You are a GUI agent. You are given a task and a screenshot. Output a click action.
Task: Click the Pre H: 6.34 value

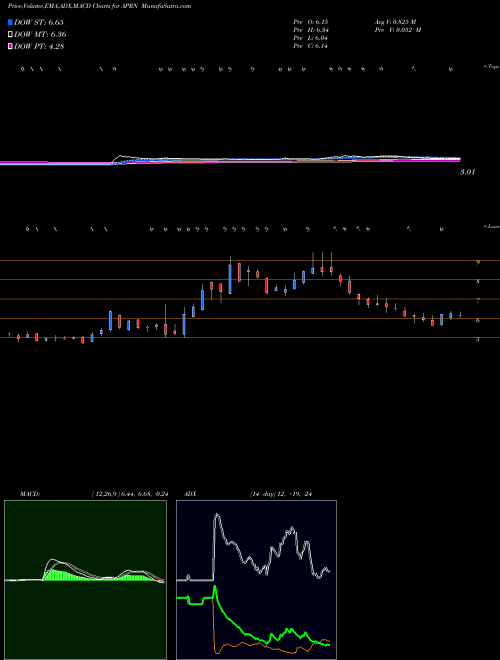pos(311,30)
